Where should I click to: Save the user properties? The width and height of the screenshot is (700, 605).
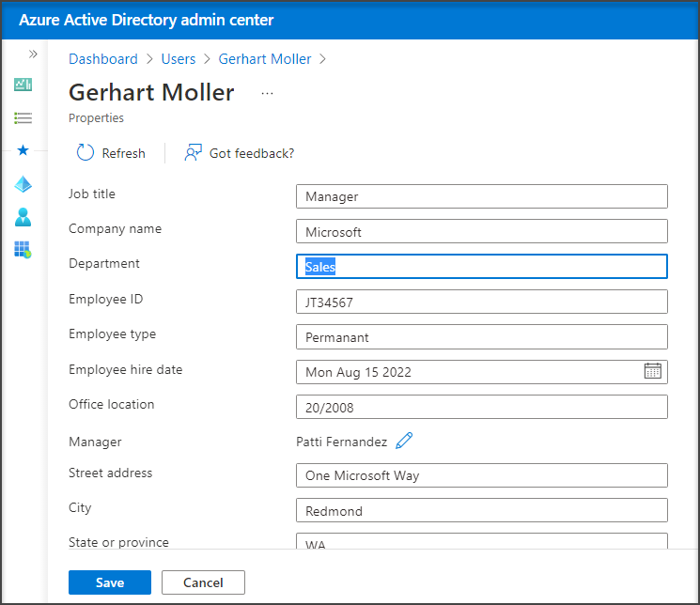(109, 582)
